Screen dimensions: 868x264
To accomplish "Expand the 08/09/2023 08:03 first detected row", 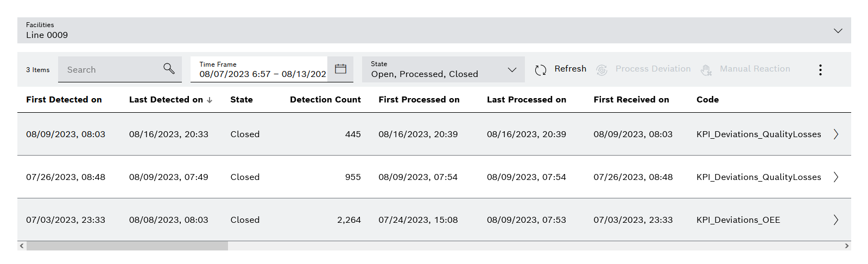I will click(x=836, y=134).
